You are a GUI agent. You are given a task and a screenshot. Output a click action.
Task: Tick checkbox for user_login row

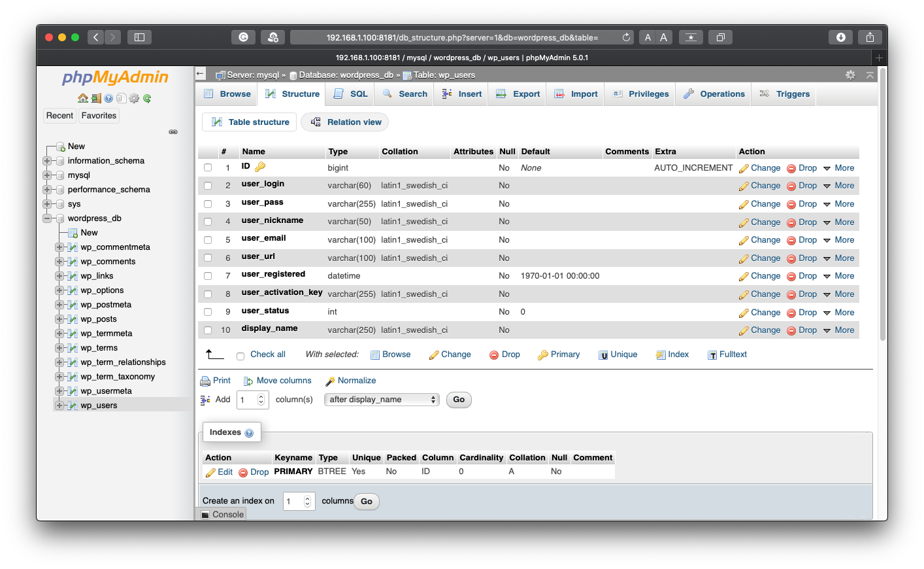[x=208, y=186]
